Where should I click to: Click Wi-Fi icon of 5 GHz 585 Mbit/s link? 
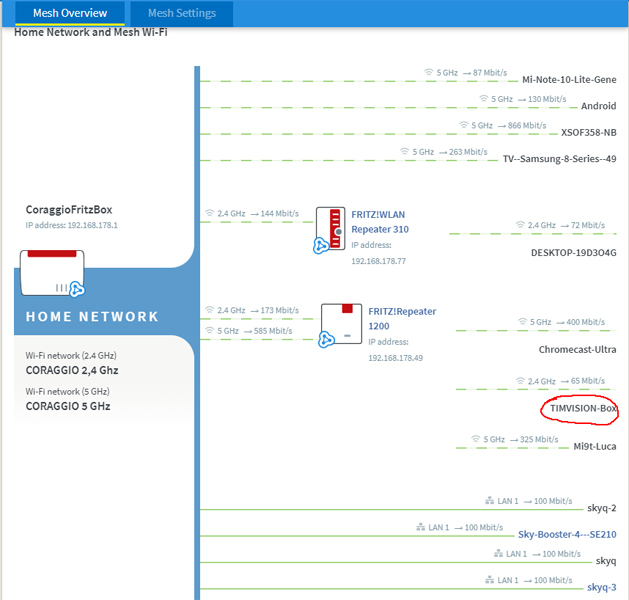coord(209,330)
